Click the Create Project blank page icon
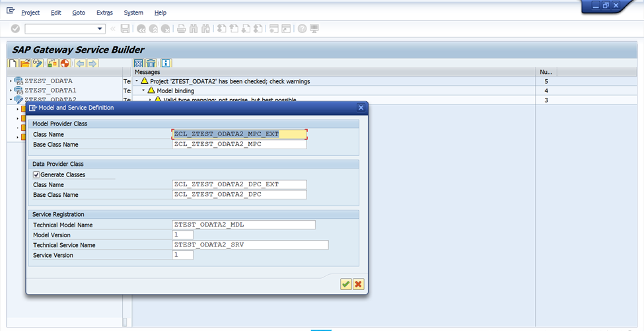Image resolution: width=644 pixels, height=331 pixels. tap(13, 63)
